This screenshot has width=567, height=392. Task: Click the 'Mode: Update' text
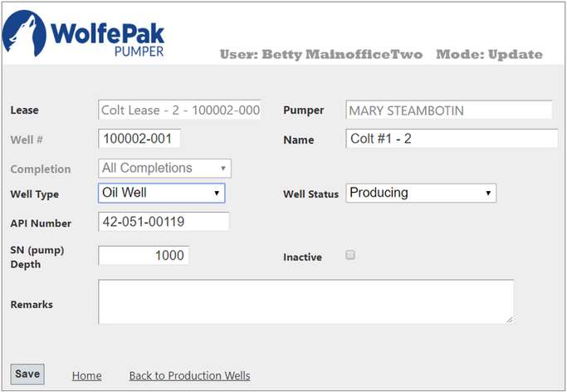489,55
